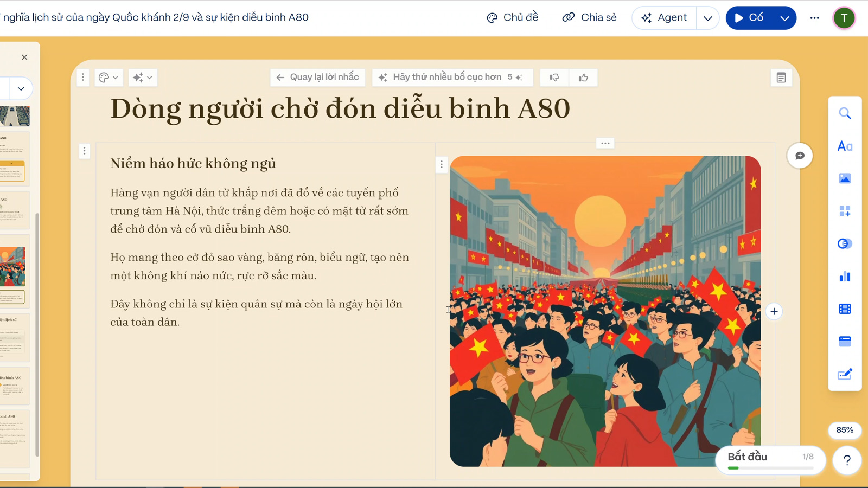Open the charts and diagrams panel
This screenshot has height=488, width=868.
click(x=845, y=277)
